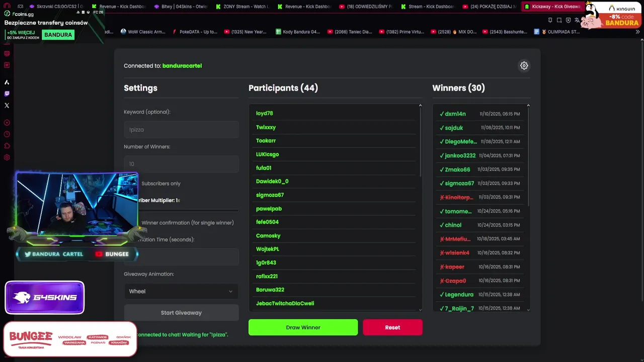This screenshot has width=644, height=362.
Task: Open the (1325) New Year bookmark
Action: coord(246,32)
